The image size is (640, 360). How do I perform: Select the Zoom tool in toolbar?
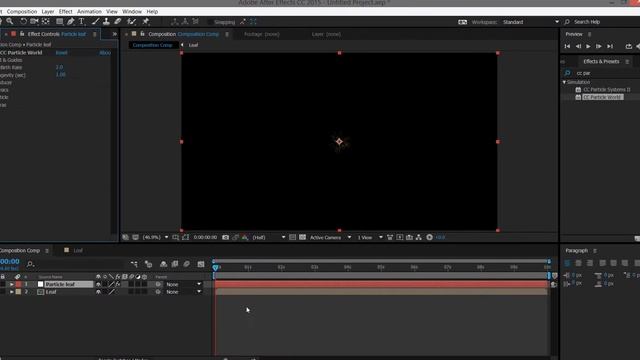10,21
